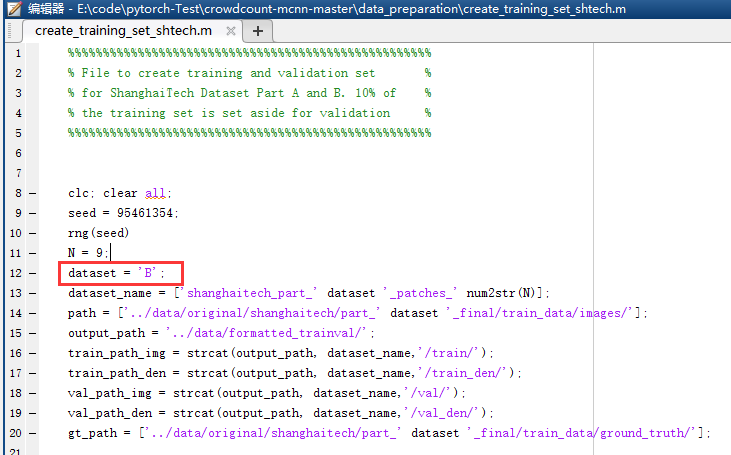Image resolution: width=731 pixels, height=455 pixels.
Task: Set a breakpoint dash on line 20
Action: coord(33,433)
